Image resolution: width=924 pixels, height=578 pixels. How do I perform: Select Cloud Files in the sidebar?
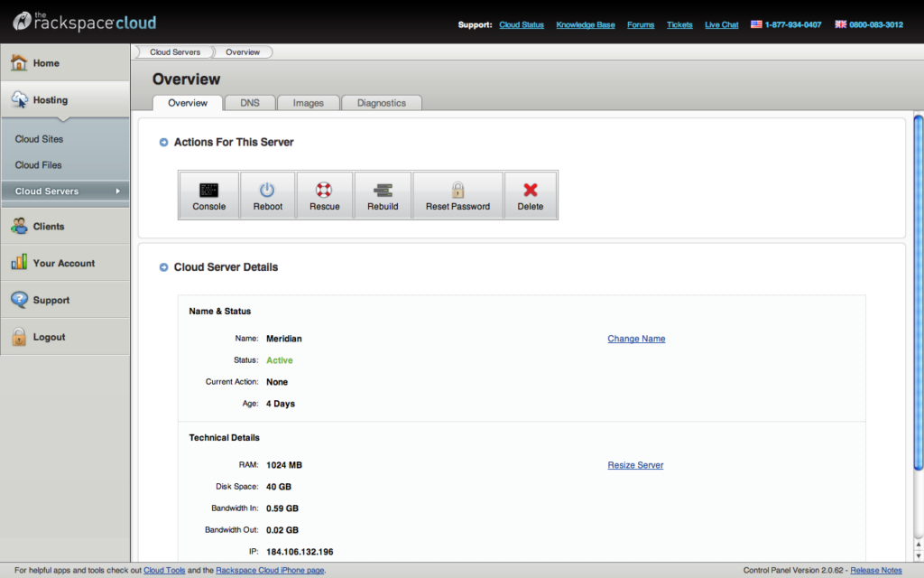coord(38,165)
